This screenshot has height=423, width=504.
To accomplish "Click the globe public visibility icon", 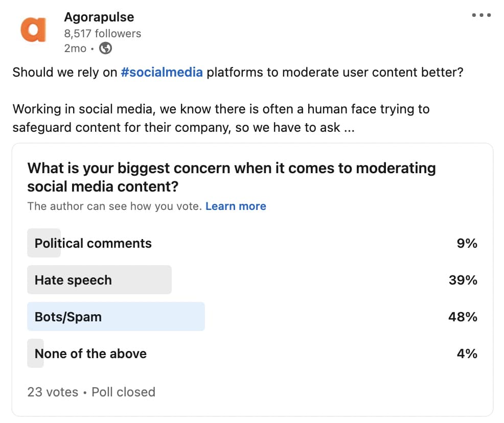I will (105, 48).
